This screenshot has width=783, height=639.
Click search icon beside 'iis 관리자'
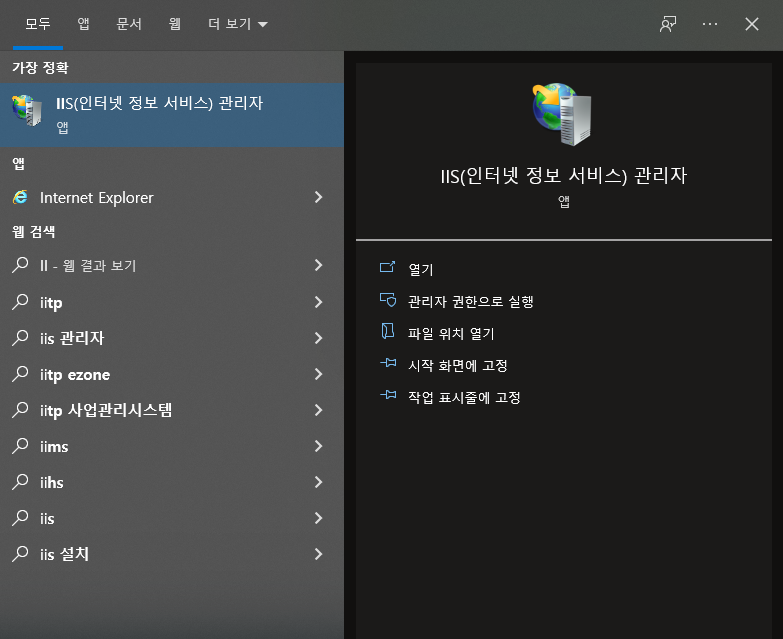[x=20, y=338]
